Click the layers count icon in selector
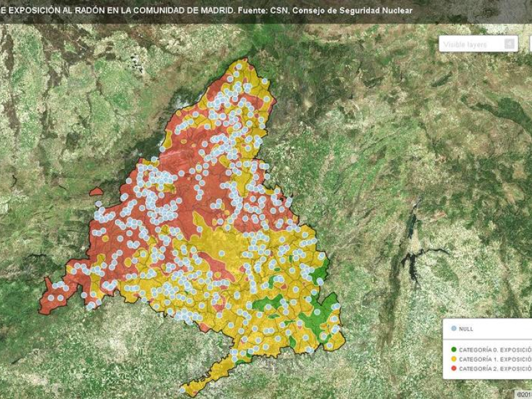Image resolution: width=532 pixels, height=399 pixels. click(509, 44)
